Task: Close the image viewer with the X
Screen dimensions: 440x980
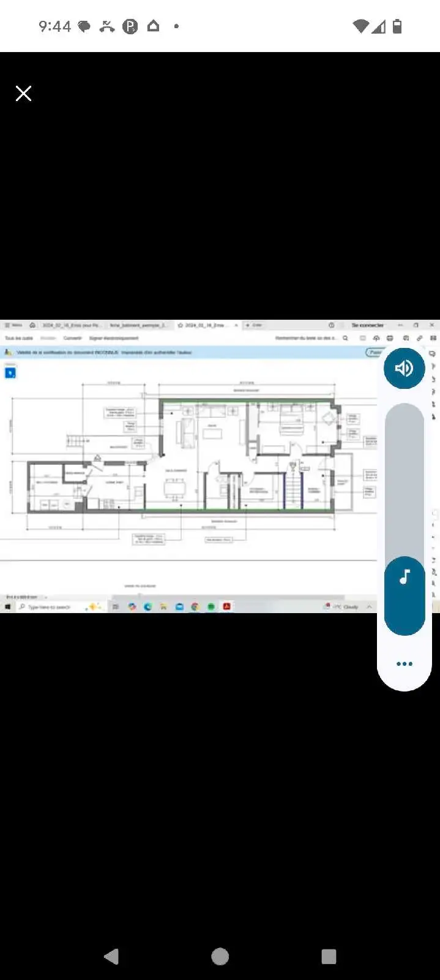Action: [x=23, y=93]
